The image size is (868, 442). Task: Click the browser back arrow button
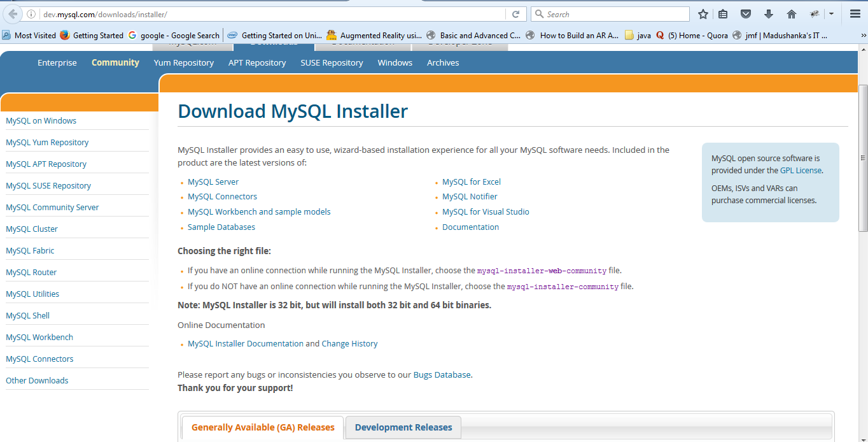click(13, 13)
